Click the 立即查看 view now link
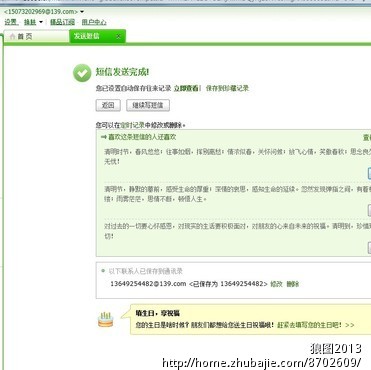The image size is (371, 370). click(186, 88)
